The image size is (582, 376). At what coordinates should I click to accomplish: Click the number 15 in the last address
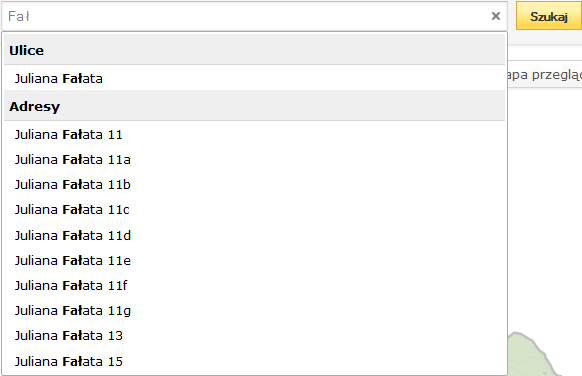coord(115,361)
